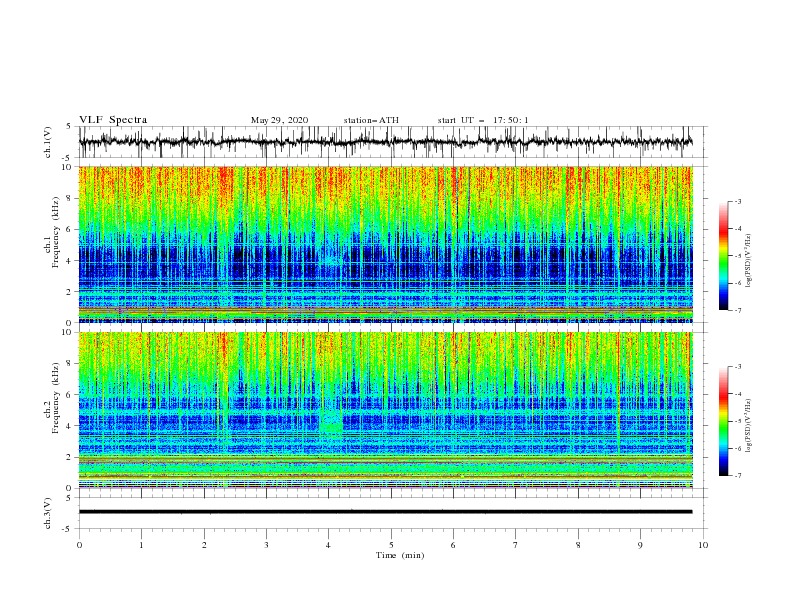Click time axis tick label "6"
This screenshot has width=792, height=612.
click(x=453, y=545)
